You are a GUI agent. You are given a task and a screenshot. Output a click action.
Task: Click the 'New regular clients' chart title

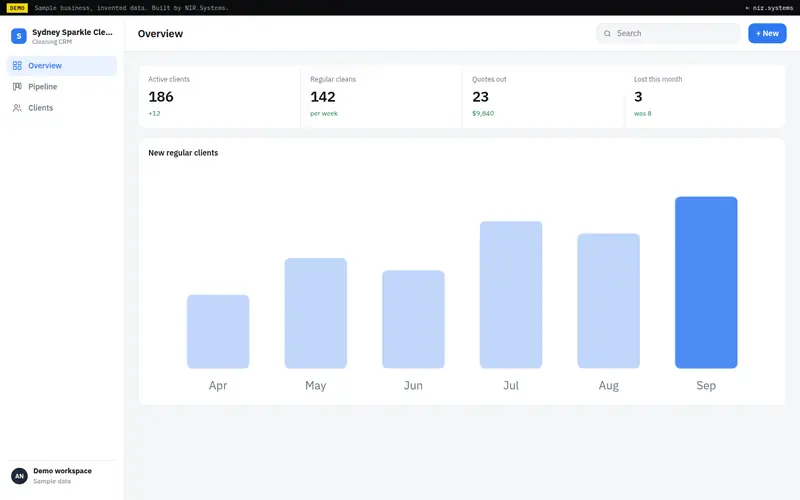click(183, 153)
